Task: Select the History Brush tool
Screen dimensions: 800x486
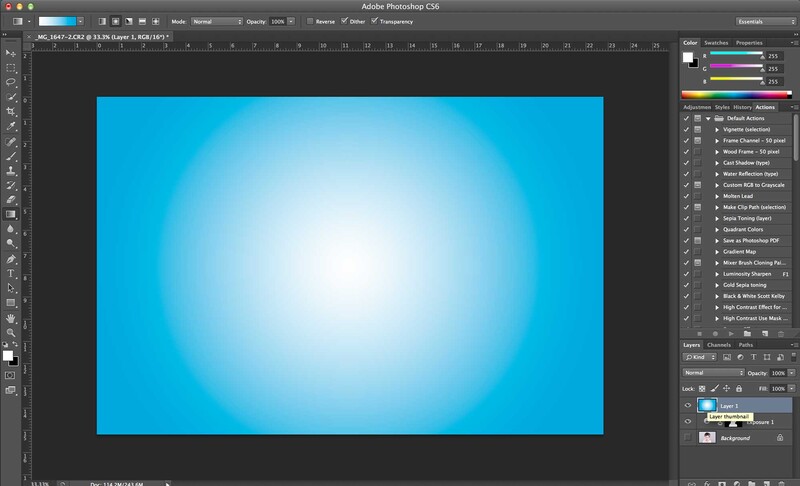Action: (10, 185)
